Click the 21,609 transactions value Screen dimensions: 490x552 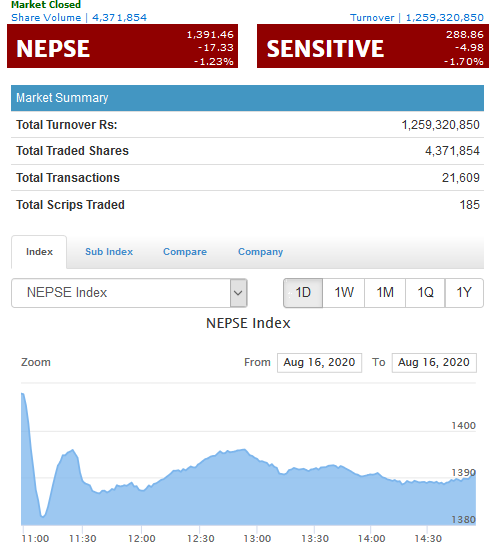(461, 178)
